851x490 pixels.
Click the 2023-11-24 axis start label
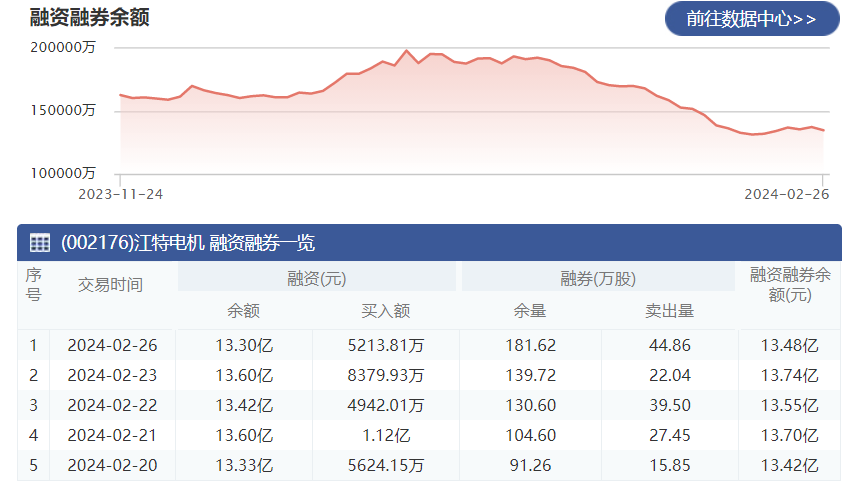pos(121,194)
